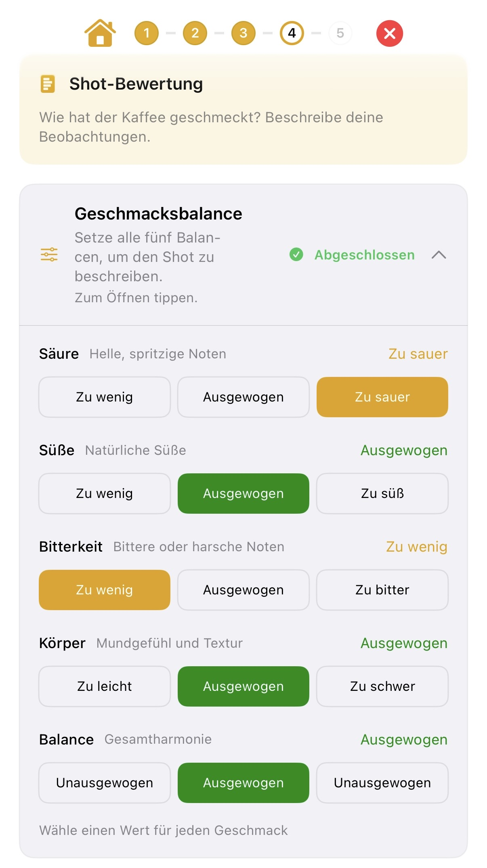Set Säure to Zu wenig
This screenshot has height=868, width=487.
(104, 397)
